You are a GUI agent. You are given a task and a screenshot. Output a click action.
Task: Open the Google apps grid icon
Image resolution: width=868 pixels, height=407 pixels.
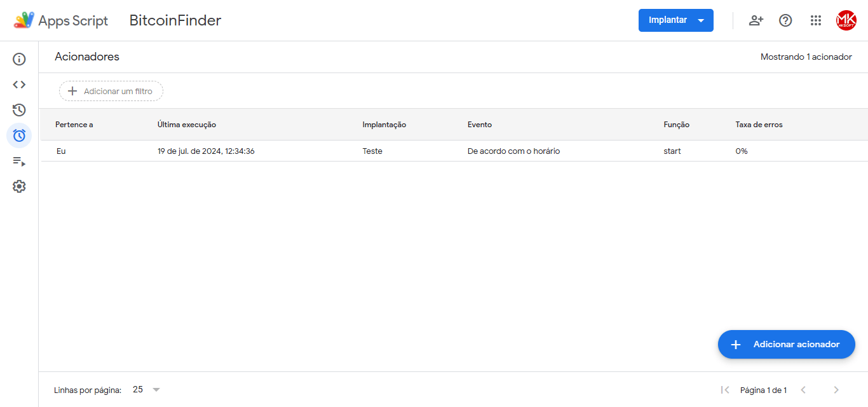(x=816, y=20)
